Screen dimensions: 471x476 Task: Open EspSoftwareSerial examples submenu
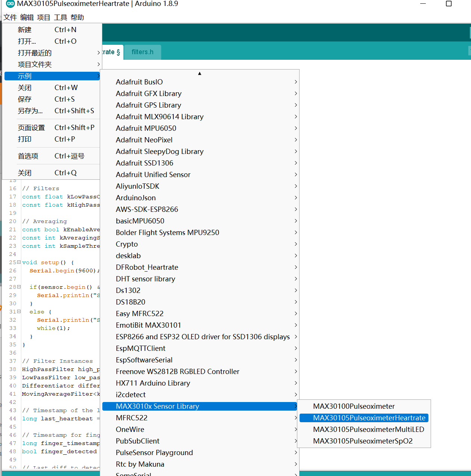pyautogui.click(x=200, y=360)
